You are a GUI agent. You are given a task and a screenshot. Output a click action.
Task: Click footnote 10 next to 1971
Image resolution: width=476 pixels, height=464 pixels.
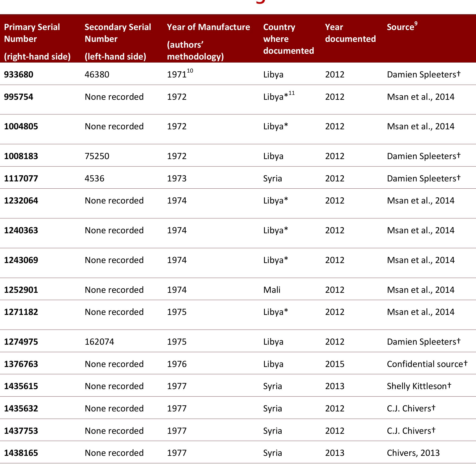click(190, 71)
